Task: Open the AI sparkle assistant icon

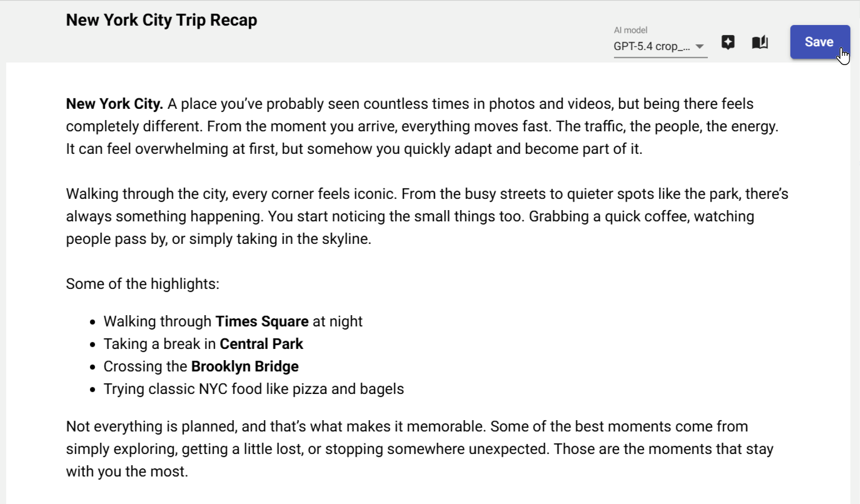Action: pos(728,42)
